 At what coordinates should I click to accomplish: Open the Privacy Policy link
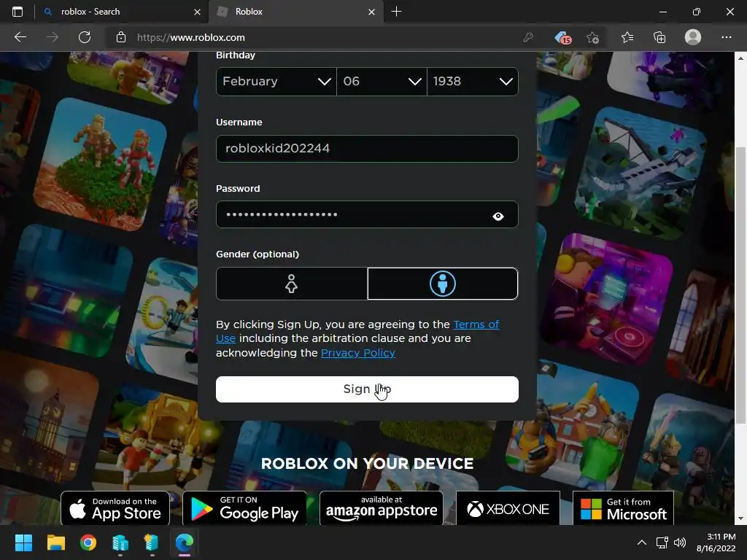(x=357, y=353)
